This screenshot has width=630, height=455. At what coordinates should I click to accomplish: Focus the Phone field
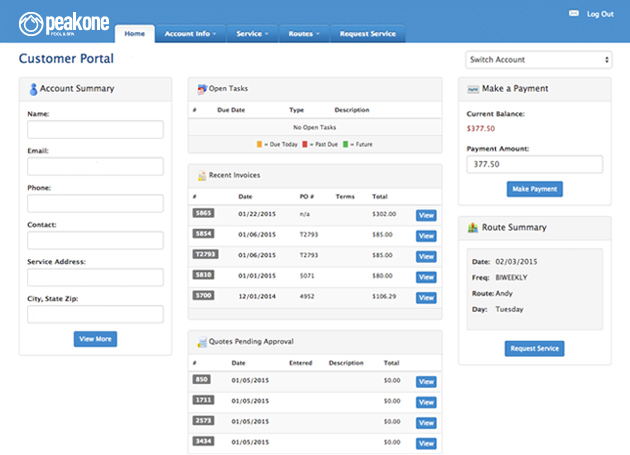pos(95,203)
